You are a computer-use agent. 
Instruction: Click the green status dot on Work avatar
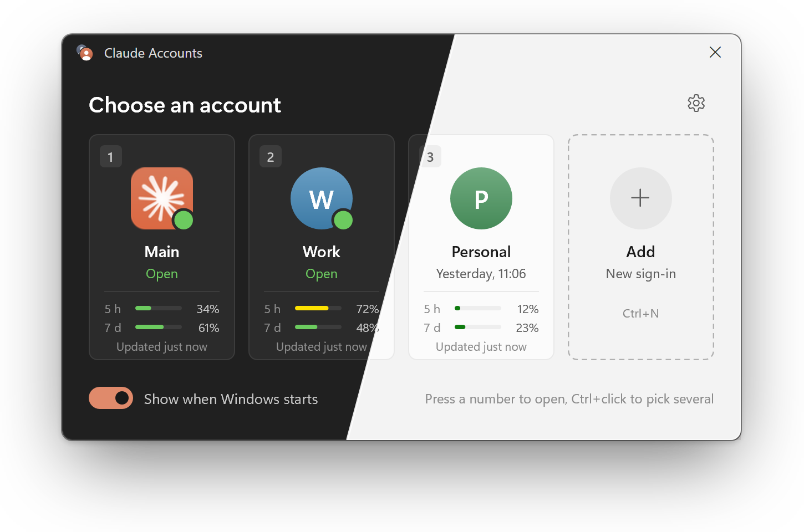[343, 220]
